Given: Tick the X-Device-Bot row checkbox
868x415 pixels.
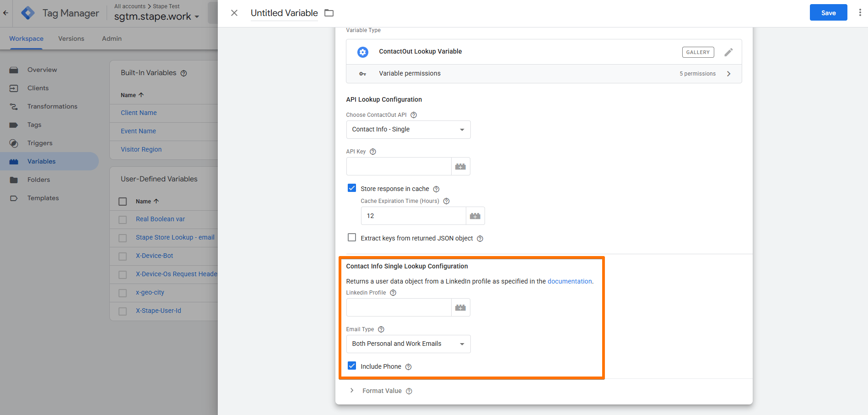Looking at the screenshot, I should click(123, 257).
